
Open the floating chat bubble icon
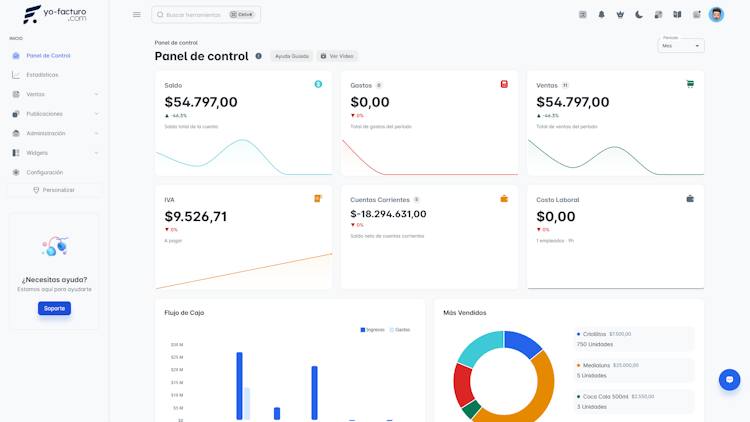[x=729, y=380]
